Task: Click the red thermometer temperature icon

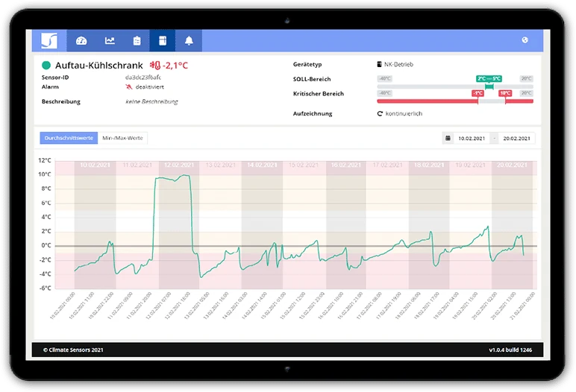Action: (155, 66)
